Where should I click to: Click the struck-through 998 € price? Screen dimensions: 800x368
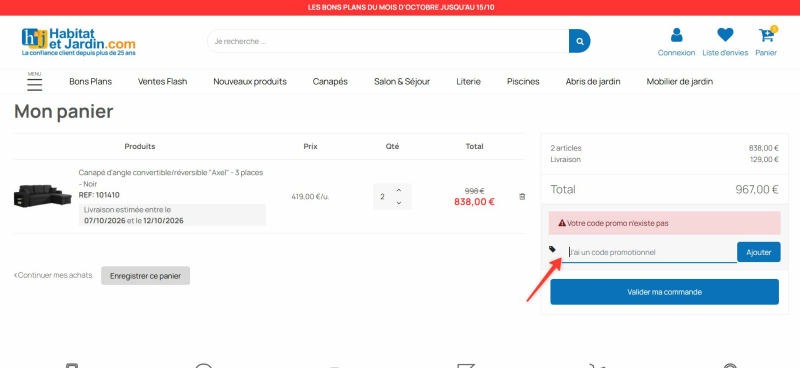click(x=474, y=190)
